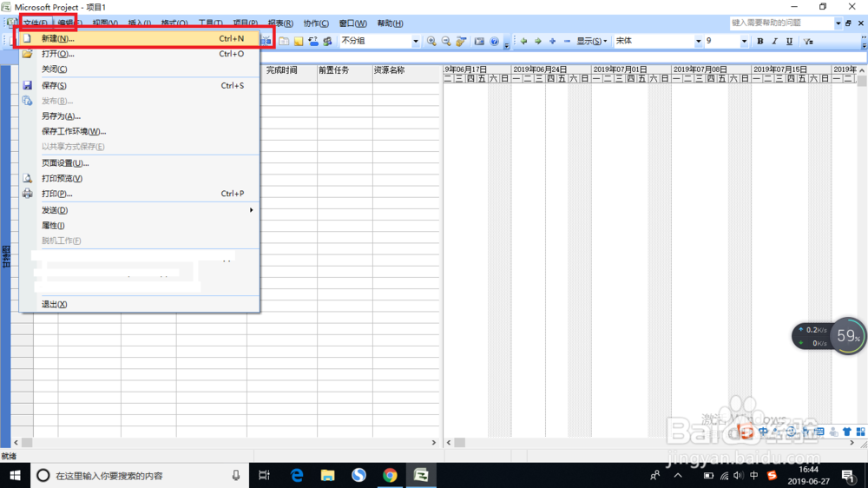The width and height of the screenshot is (868, 488).
Task: Open the notification center icon
Action: click(x=848, y=475)
